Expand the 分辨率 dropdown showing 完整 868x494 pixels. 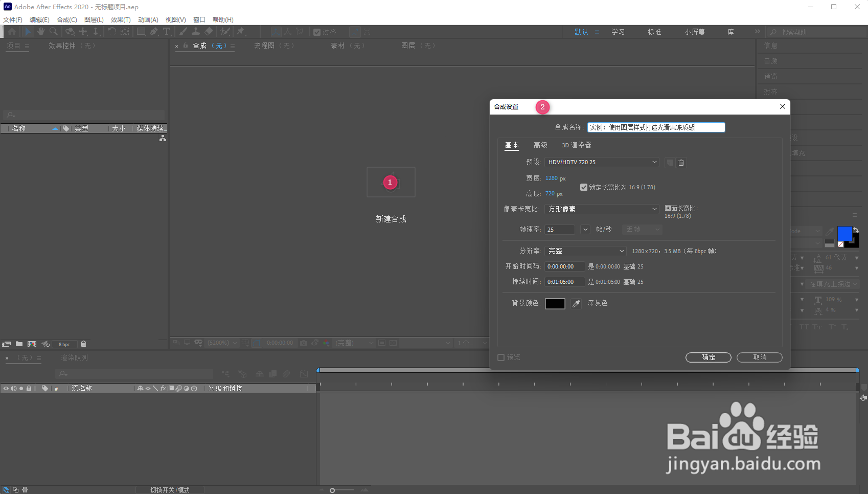point(585,251)
